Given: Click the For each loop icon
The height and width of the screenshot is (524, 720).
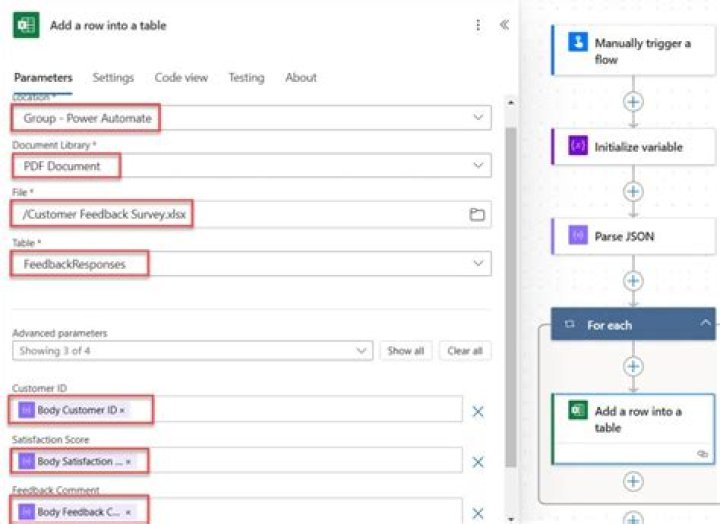Looking at the screenshot, I should (x=569, y=324).
